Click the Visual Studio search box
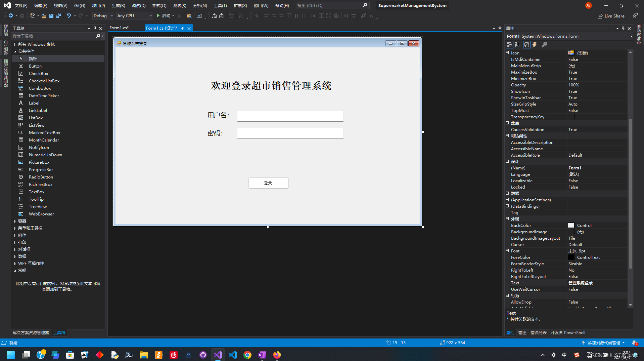Screen dimensions: 644x361 (332, 5)
